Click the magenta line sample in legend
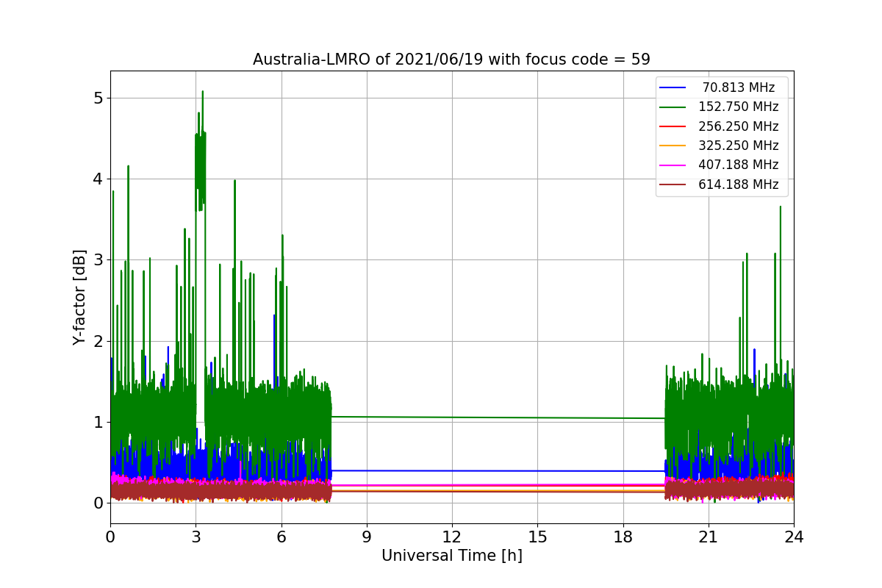This screenshot has height=588, width=882. click(x=673, y=165)
